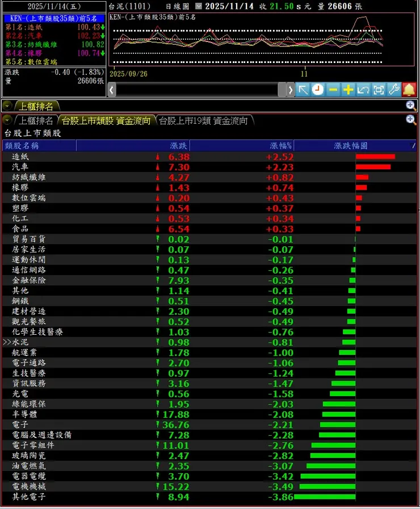Image resolution: width=420 pixels, height=509 pixels.
Task: Select the 紡織纖維 sector row
Action: (209, 177)
